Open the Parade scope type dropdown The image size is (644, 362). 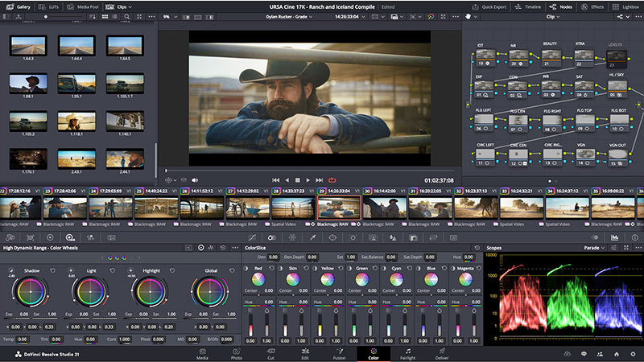pyautogui.click(x=594, y=248)
